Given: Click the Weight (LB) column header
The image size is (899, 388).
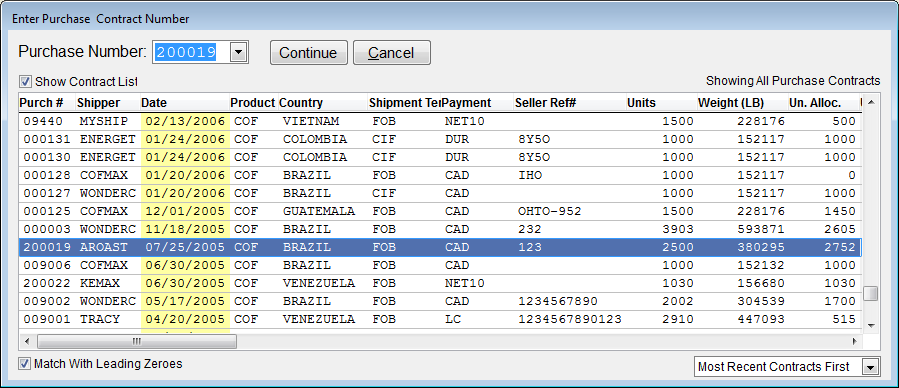Looking at the screenshot, I should 742,103.
